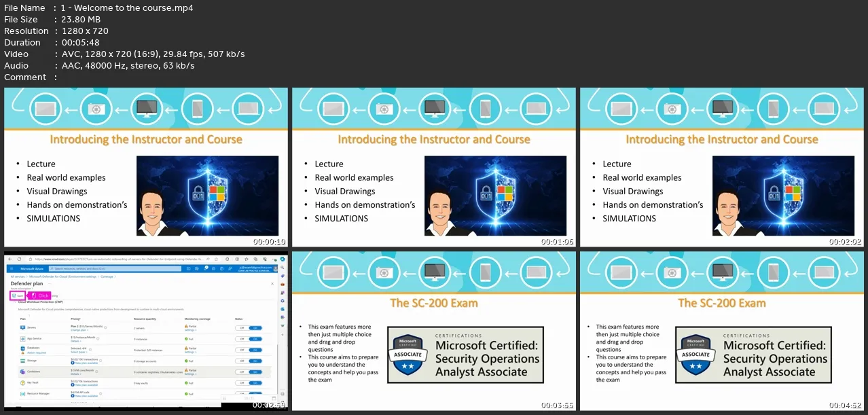Image resolution: width=868 pixels, height=415 pixels.
Task: Open the Azure portal hamburger menu
Action: click(12, 268)
